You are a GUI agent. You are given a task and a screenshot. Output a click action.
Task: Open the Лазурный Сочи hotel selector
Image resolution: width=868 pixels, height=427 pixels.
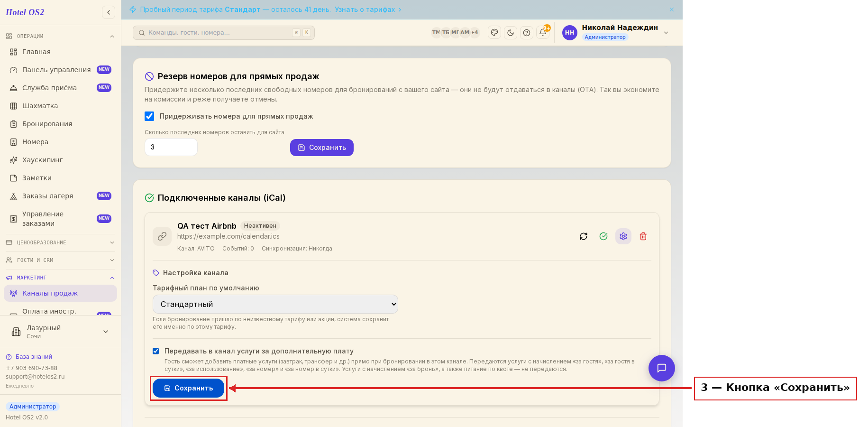click(x=60, y=332)
